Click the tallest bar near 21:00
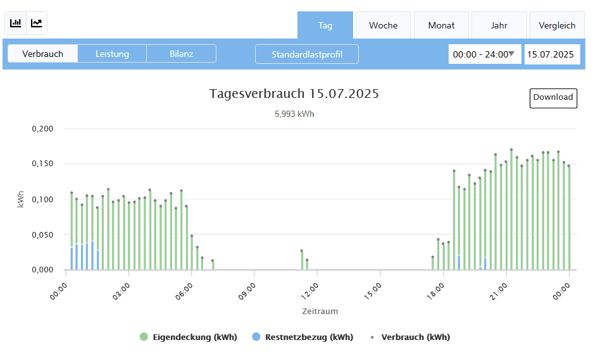 point(511,209)
